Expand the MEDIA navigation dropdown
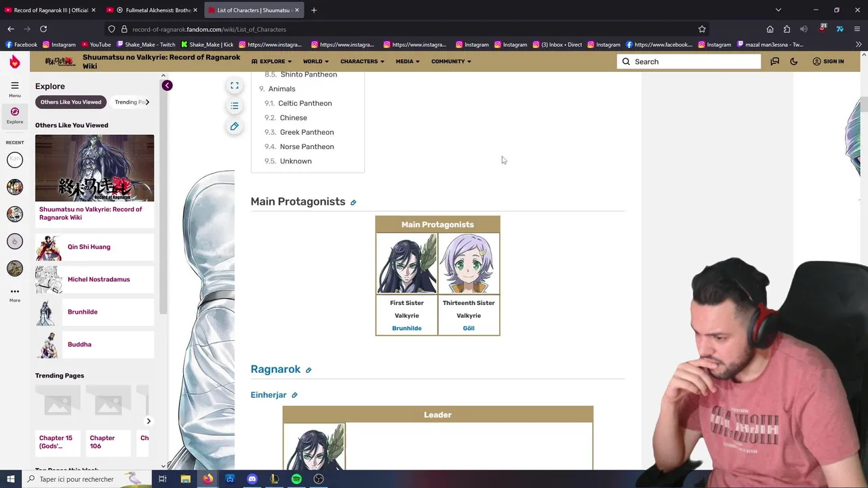The width and height of the screenshot is (868, 488). (x=408, y=62)
